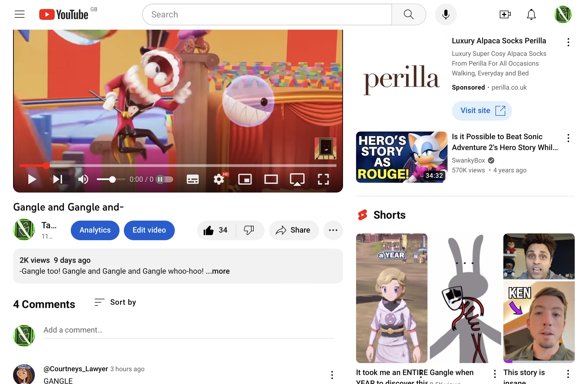Click the Analytics button
Screen dimensions: 588x384
coord(95,230)
